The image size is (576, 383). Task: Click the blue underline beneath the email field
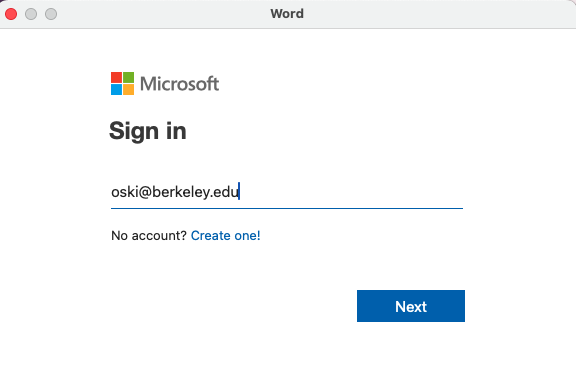pyautogui.click(x=287, y=208)
